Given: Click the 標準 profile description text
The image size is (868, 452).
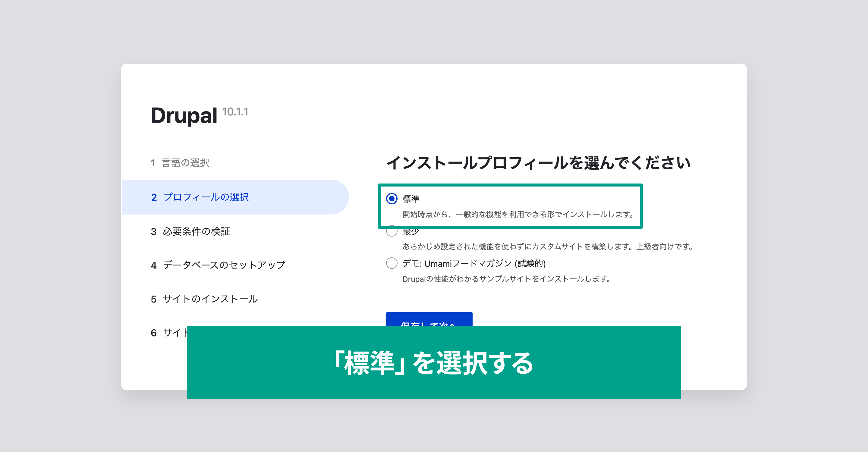Looking at the screenshot, I should (x=519, y=214).
